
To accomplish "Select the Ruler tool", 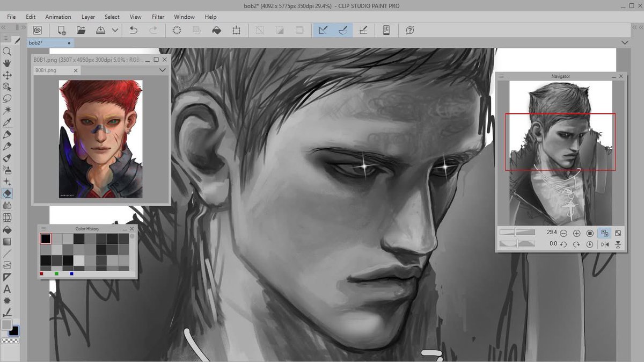I will click(7, 277).
